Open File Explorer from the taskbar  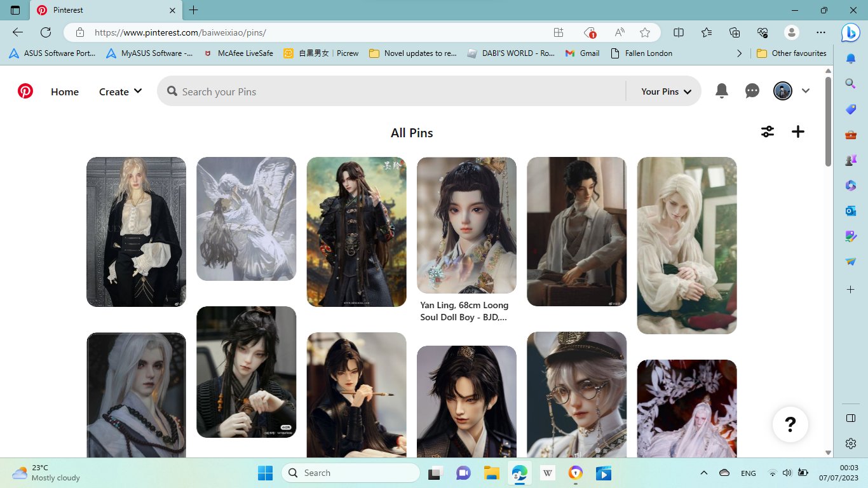(x=491, y=473)
